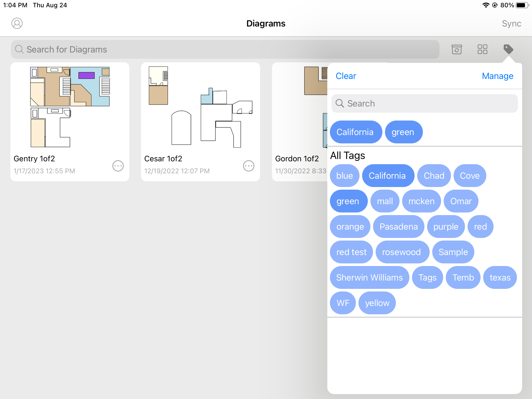This screenshot has width=532, height=399.
Task: Tap the Sync button
Action: click(511, 23)
